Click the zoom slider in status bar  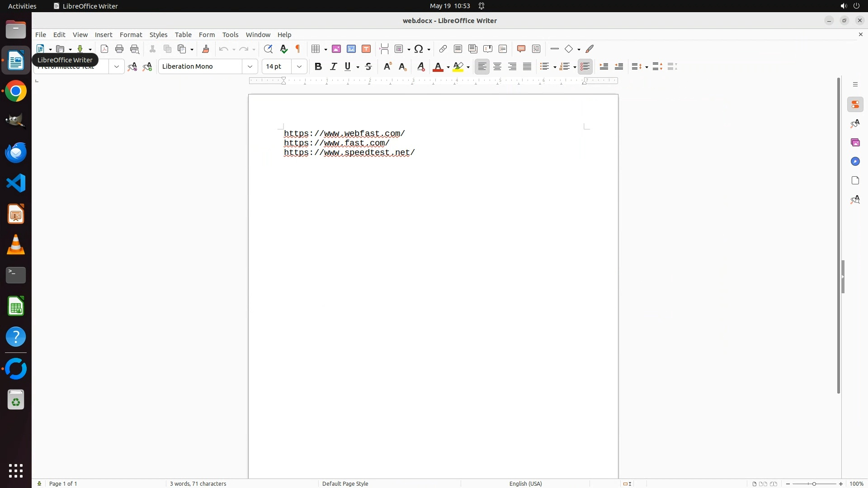(814, 483)
